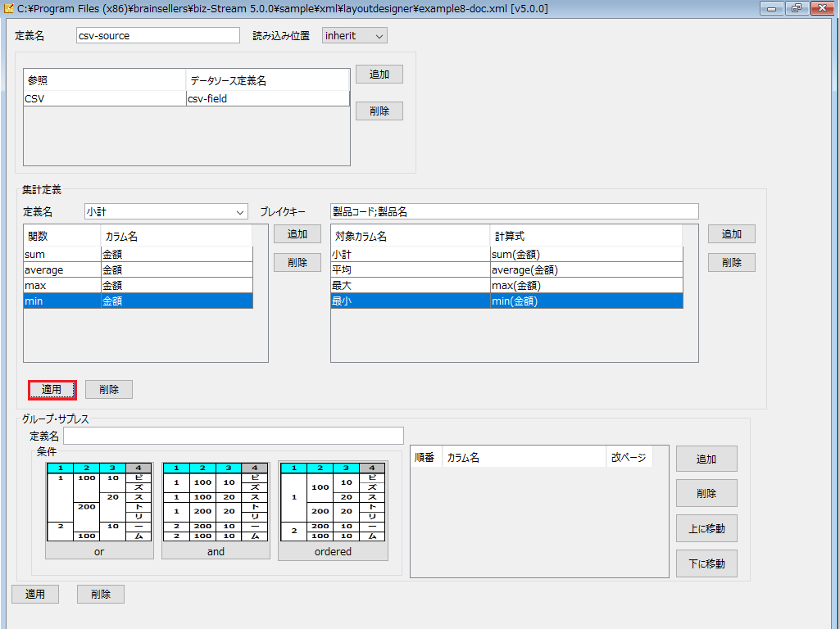Select the max function row

pos(138,285)
